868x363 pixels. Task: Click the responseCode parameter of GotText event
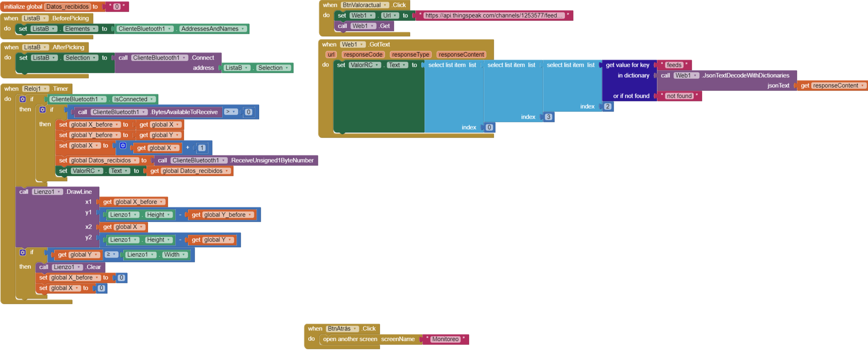tap(363, 54)
